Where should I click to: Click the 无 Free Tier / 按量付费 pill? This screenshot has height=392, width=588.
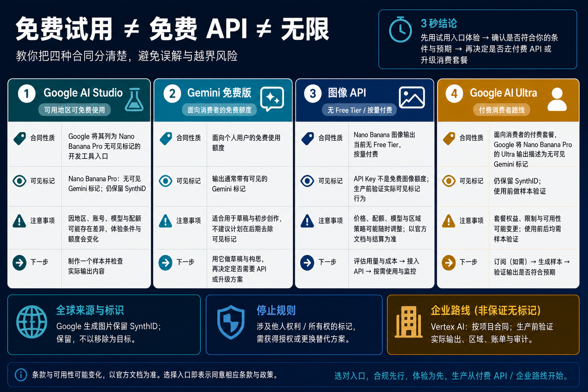pos(360,110)
